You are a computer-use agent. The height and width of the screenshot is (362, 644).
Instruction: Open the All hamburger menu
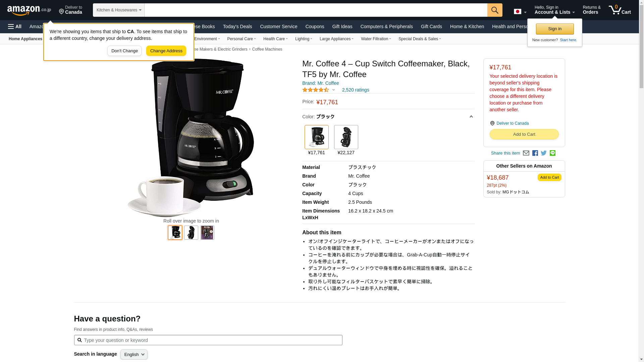pos(15,26)
